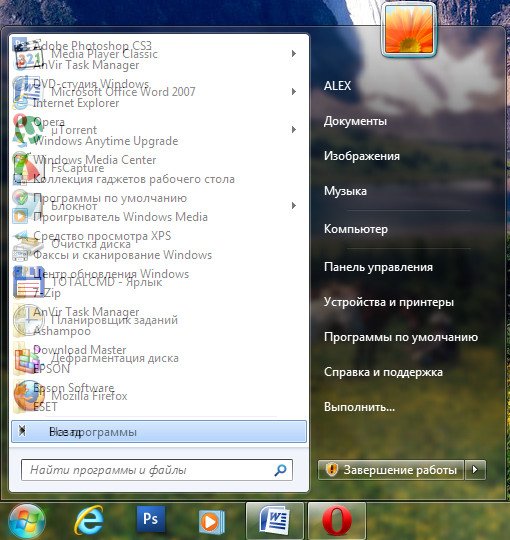510x540 pixels.
Task: Open Photoshop from the taskbar
Action: tap(150, 519)
